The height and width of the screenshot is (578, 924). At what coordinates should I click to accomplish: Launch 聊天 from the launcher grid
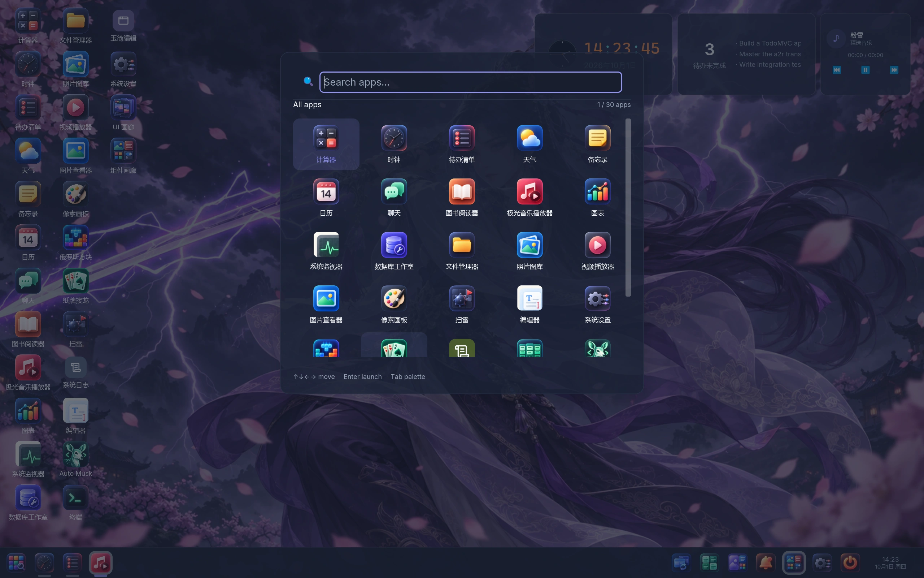(394, 198)
